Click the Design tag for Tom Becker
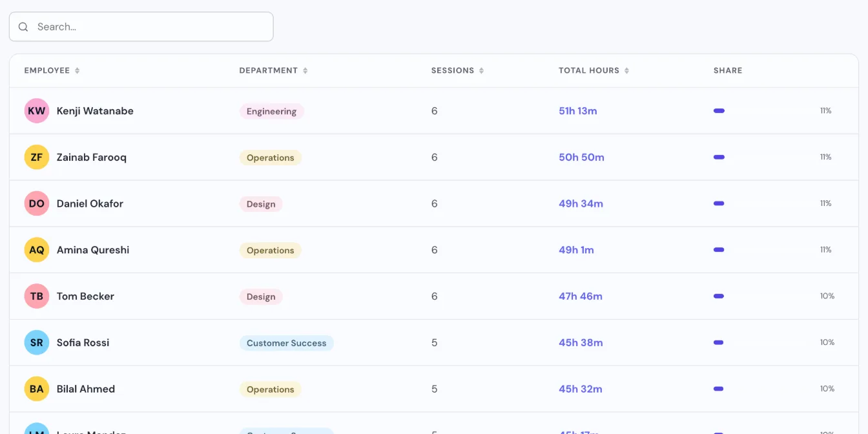The height and width of the screenshot is (434, 868). [x=261, y=296]
